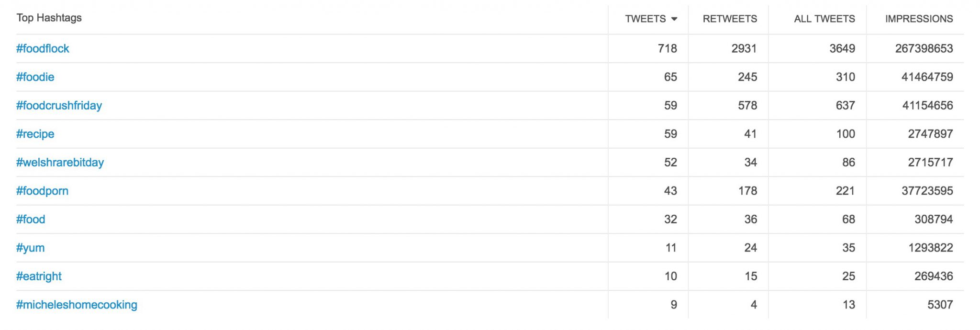980x330 pixels.
Task: Click the 718 tweets count for #foodflock
Action: tap(667, 48)
